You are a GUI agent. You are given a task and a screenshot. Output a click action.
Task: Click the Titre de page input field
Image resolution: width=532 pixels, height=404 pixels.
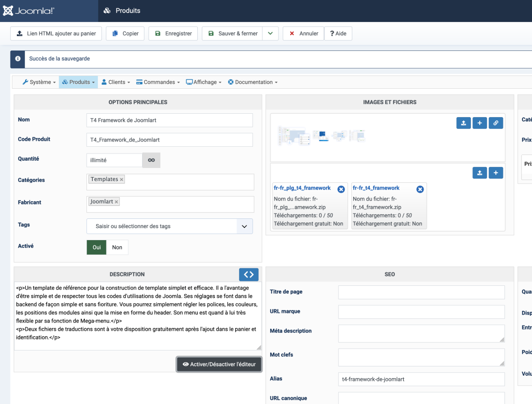421,293
